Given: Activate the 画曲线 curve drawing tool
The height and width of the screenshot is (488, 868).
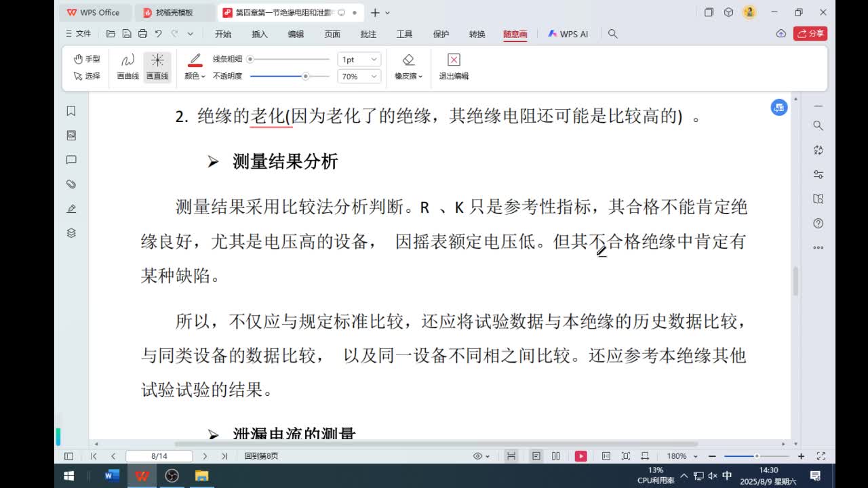Looking at the screenshot, I should pyautogui.click(x=127, y=67).
